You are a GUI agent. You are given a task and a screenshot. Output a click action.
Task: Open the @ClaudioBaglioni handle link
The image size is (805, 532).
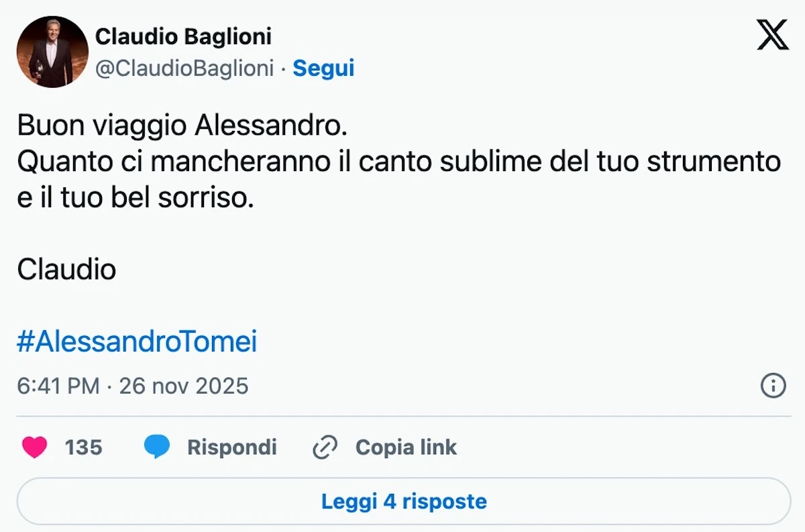pos(186,68)
